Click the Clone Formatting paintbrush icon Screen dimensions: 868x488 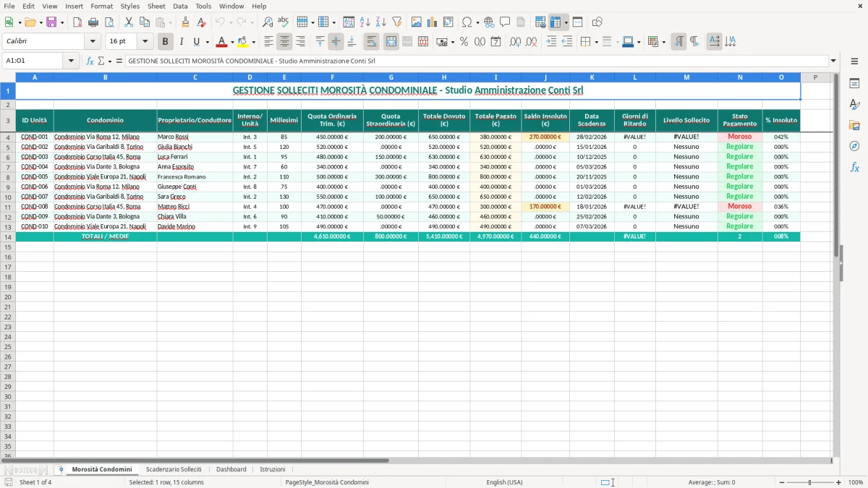point(185,22)
